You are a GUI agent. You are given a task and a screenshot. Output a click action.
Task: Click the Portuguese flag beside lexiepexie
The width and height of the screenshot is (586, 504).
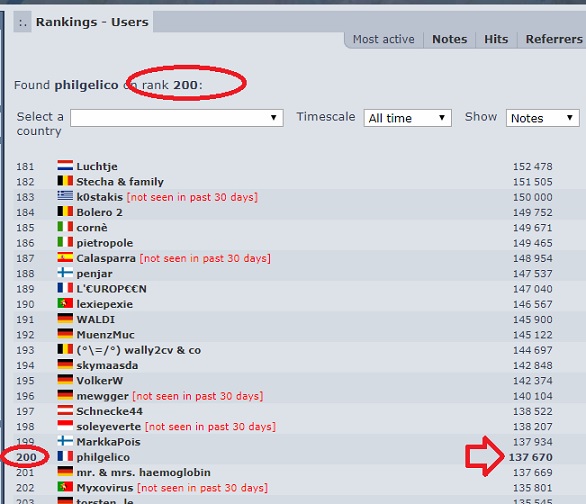coord(65,303)
